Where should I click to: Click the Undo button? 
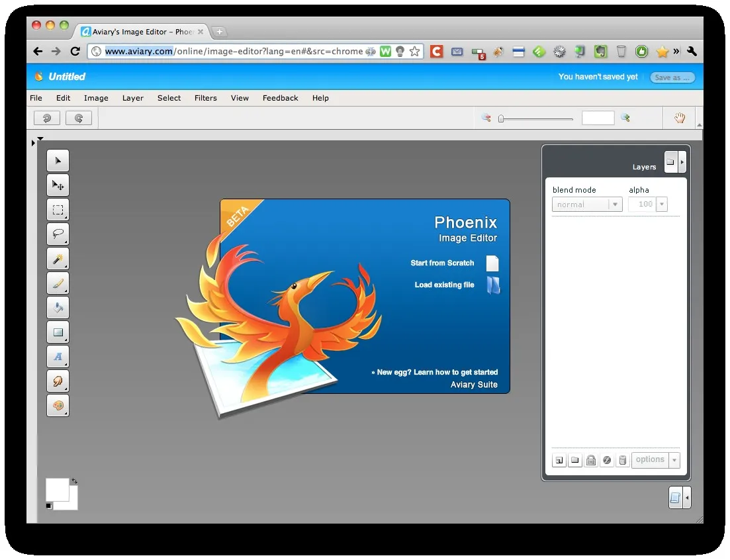(47, 118)
